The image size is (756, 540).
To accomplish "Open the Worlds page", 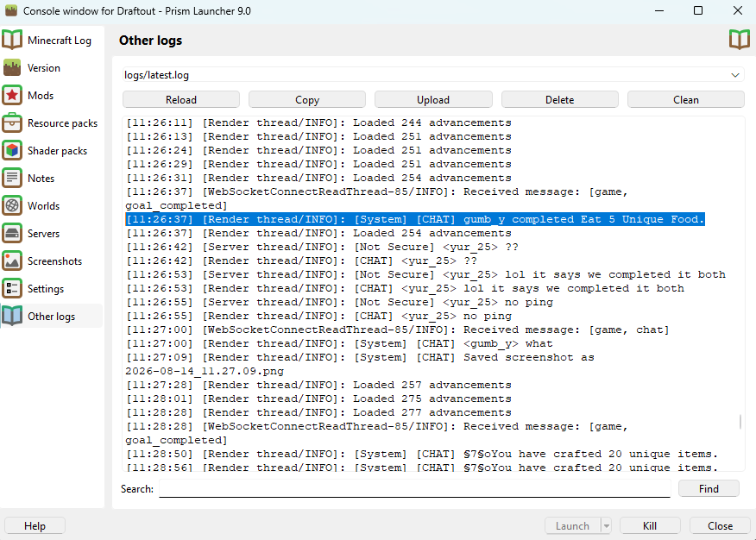I will pos(52,205).
